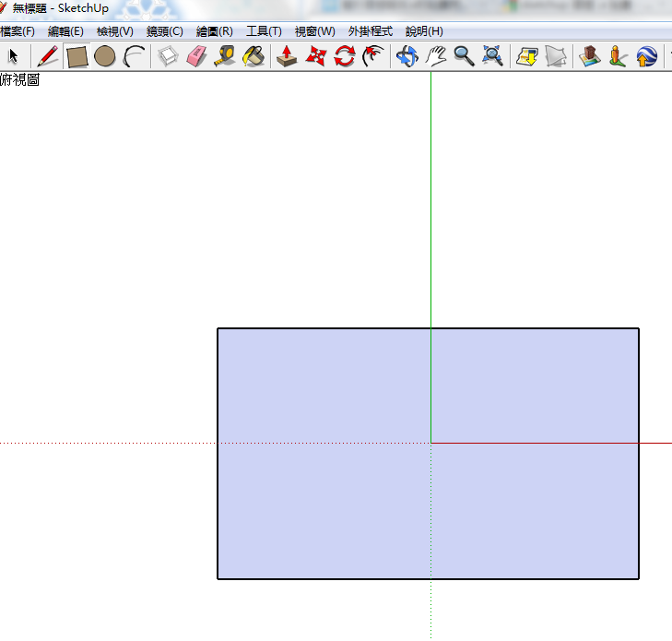Click the Orbit camera tool

pos(407,56)
